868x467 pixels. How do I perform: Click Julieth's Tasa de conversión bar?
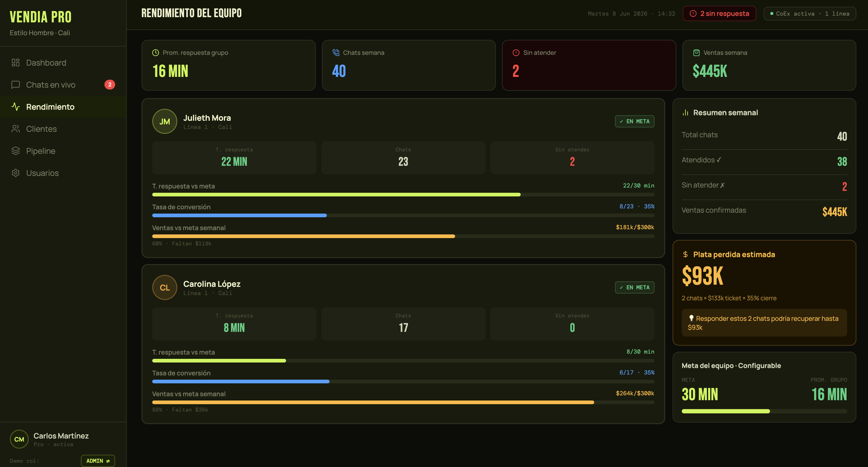tap(403, 215)
